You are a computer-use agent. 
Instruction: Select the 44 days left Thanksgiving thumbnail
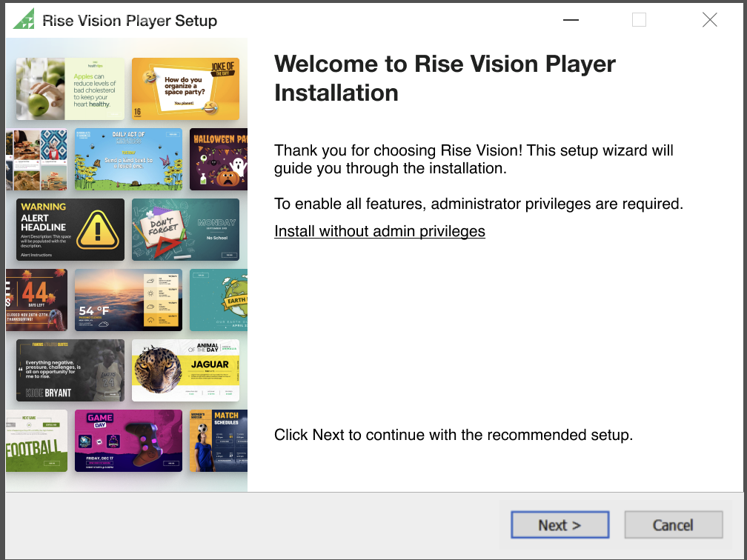click(37, 300)
